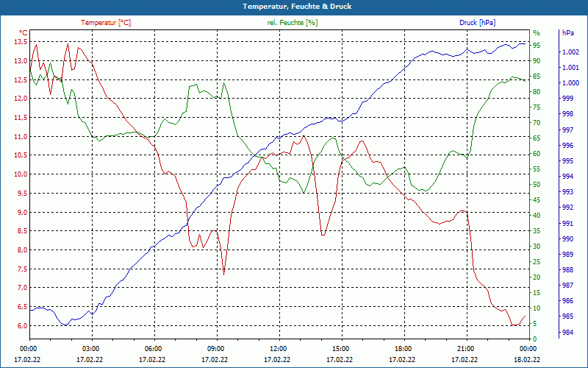Click the "13,0" temperature axis value
Screen dimensions: 588x368
[21, 61]
